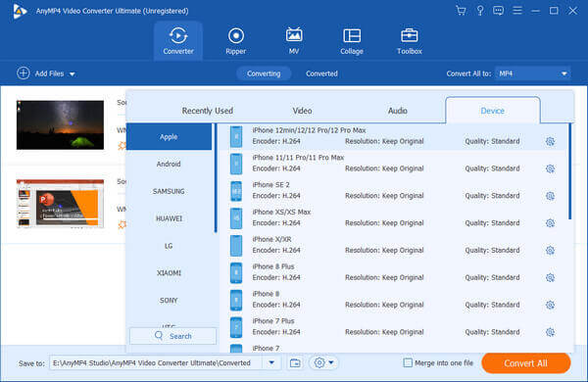Viewport: 588px width, 382px height.
Task: Open the Collage module
Action: (x=352, y=41)
